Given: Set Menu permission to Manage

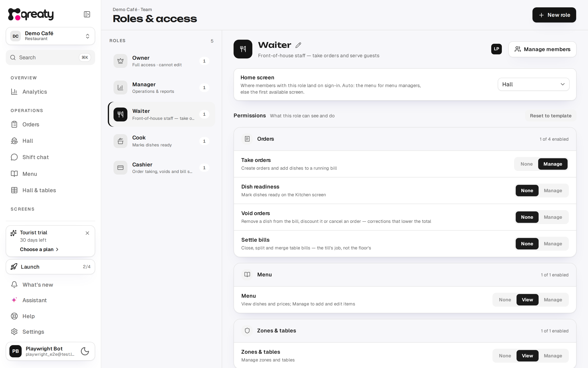Looking at the screenshot, I should 553,300.
